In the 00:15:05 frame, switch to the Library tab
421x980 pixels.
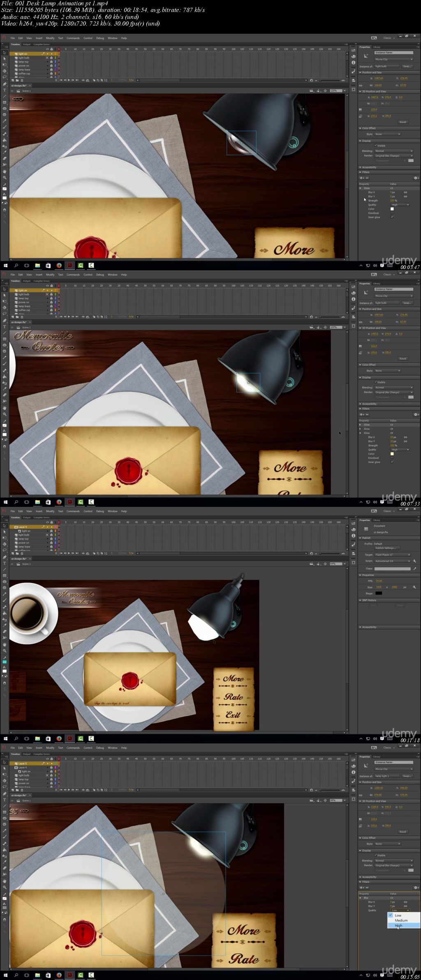(x=377, y=757)
